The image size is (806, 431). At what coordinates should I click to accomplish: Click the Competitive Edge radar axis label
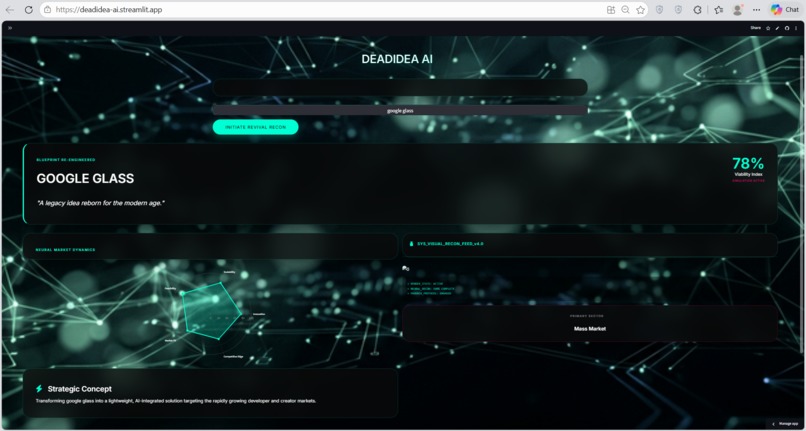[x=233, y=356]
